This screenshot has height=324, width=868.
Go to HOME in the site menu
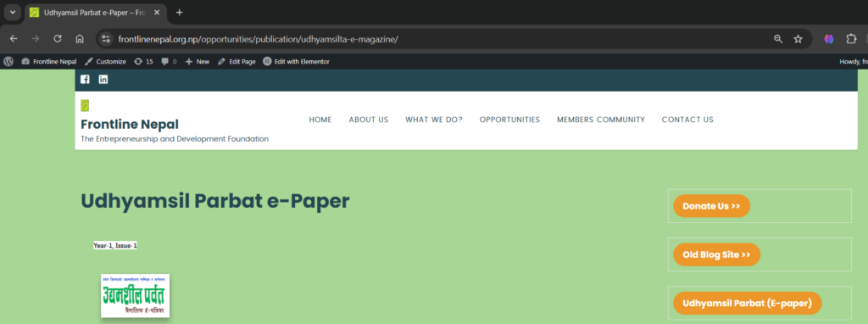[320, 120]
